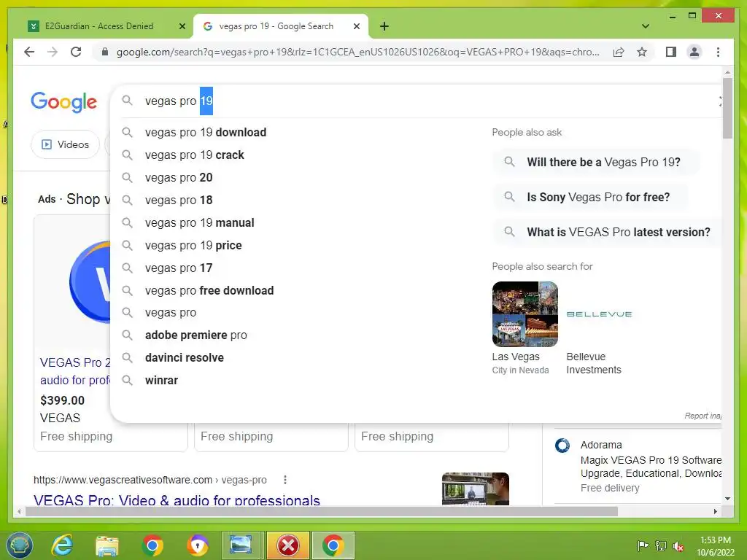Filter results by Videos chip

[65, 144]
